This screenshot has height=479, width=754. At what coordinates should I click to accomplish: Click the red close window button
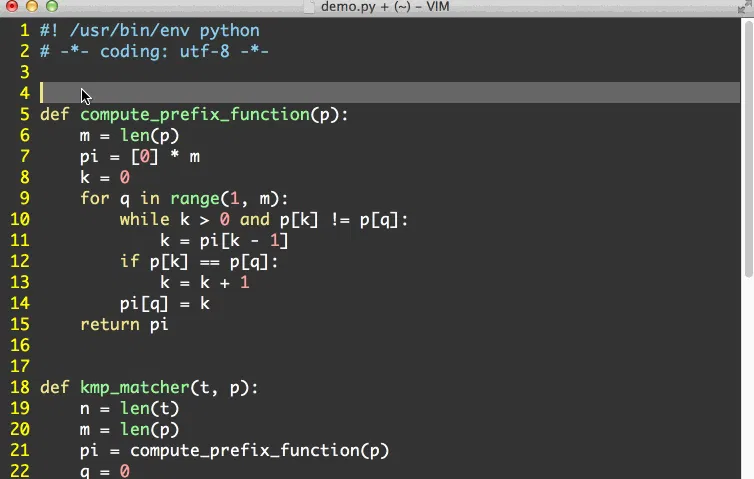pos(12,8)
